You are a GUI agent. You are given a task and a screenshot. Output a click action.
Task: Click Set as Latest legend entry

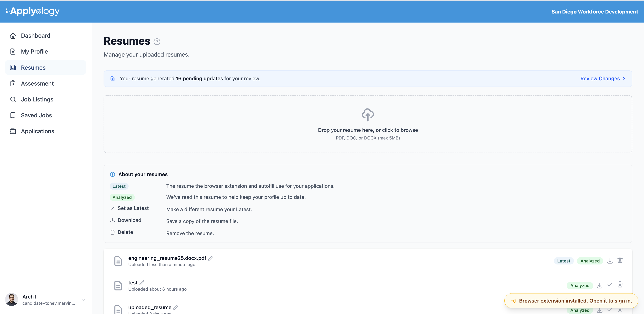click(130, 208)
